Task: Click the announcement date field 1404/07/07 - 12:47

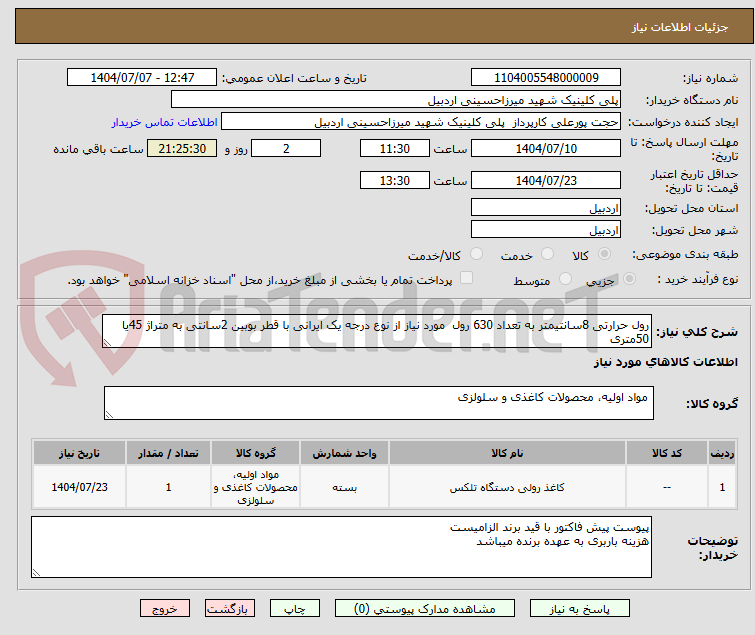Action: (142, 78)
